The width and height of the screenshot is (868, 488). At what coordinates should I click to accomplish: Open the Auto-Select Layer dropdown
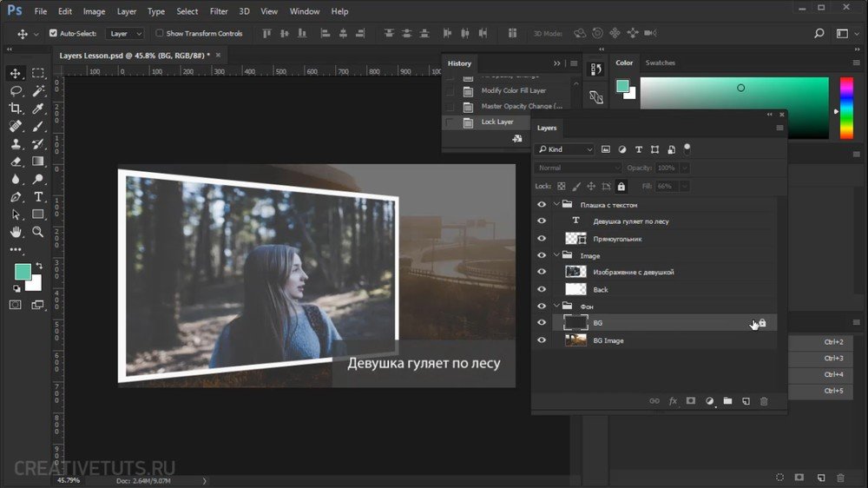(x=128, y=34)
